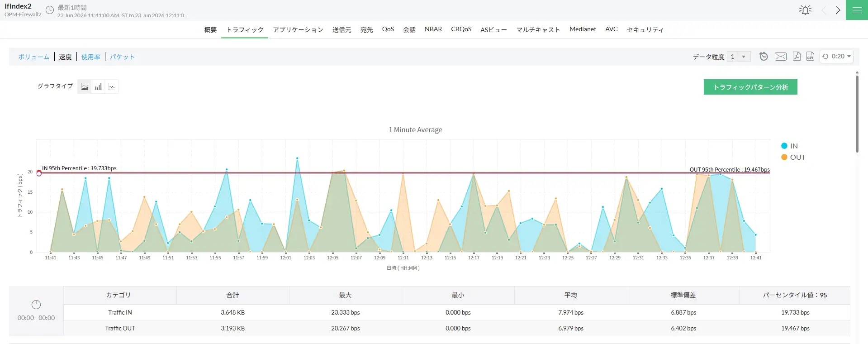
Task: Export report as CSV
Action: point(810,57)
